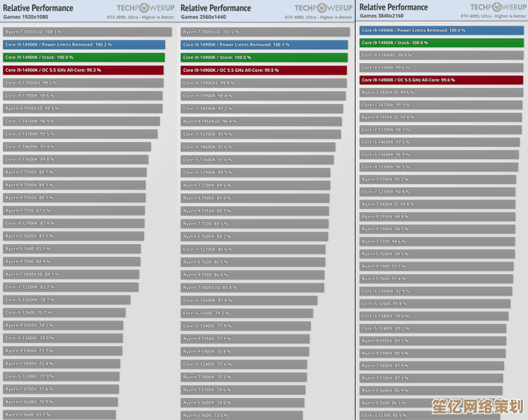Screen dimensions: 528x420
Task: Click the blue Power Limits Removed bar in the 1920x1080 chart
Action: [84, 45]
